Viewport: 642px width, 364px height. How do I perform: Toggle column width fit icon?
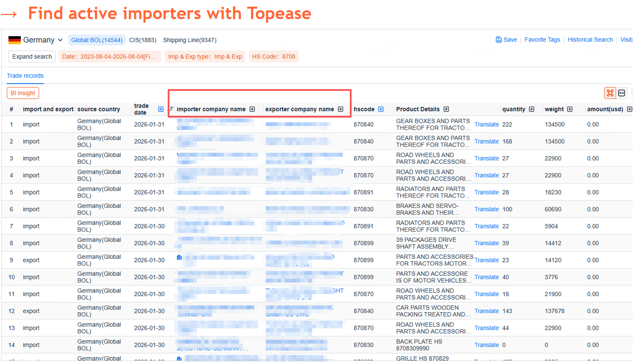click(622, 93)
